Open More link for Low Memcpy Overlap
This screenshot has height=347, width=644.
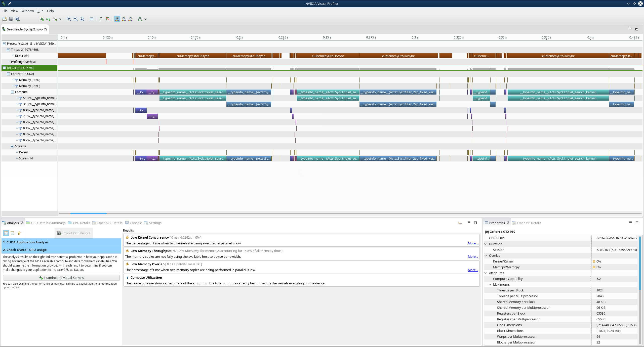click(473, 270)
